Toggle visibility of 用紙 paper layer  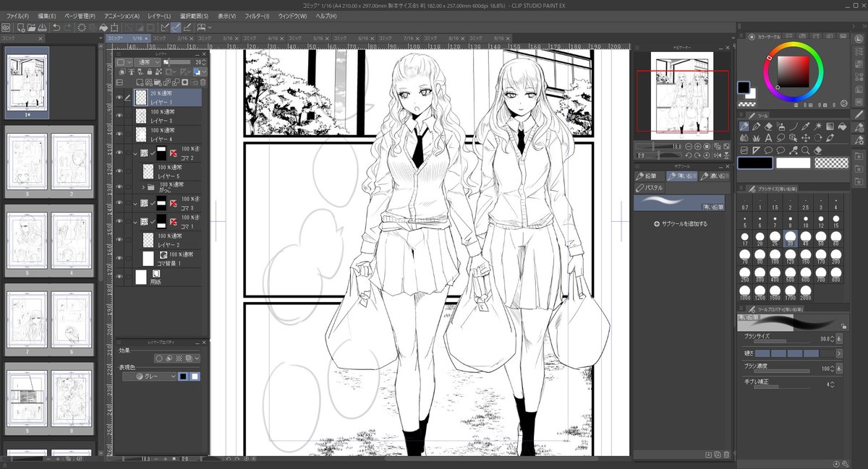(119, 277)
